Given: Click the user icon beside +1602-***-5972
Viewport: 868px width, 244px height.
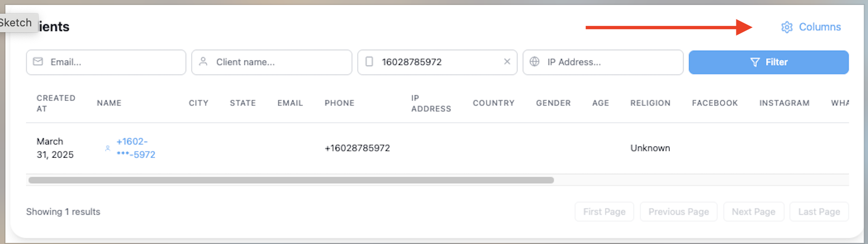Looking at the screenshot, I should tap(107, 148).
